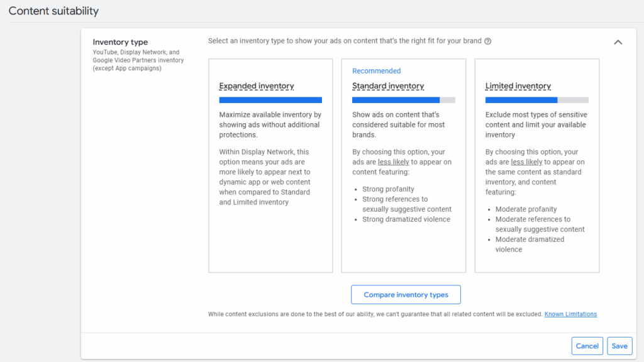This screenshot has width=644, height=362.
Task: Select the Standard inventory option card
Action: click(x=403, y=165)
